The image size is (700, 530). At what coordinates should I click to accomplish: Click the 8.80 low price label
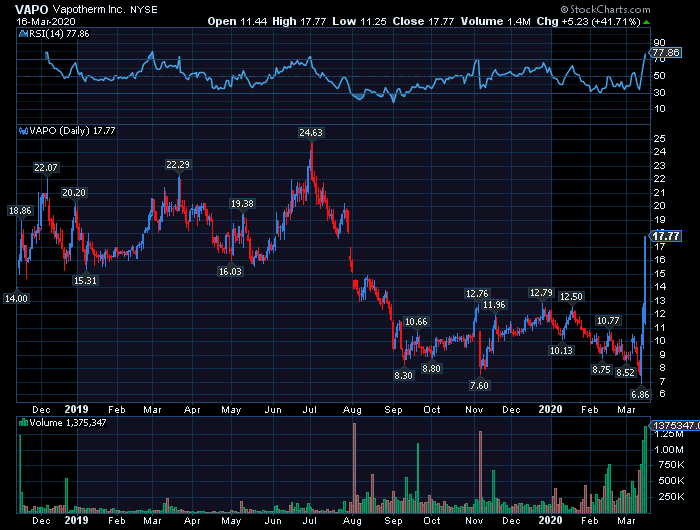pyautogui.click(x=431, y=369)
